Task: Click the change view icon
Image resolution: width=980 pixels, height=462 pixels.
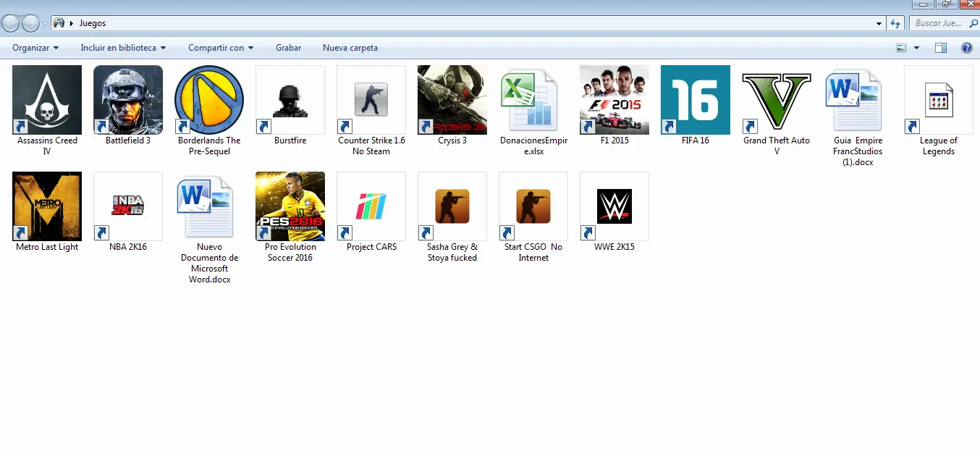Action: coord(901,48)
